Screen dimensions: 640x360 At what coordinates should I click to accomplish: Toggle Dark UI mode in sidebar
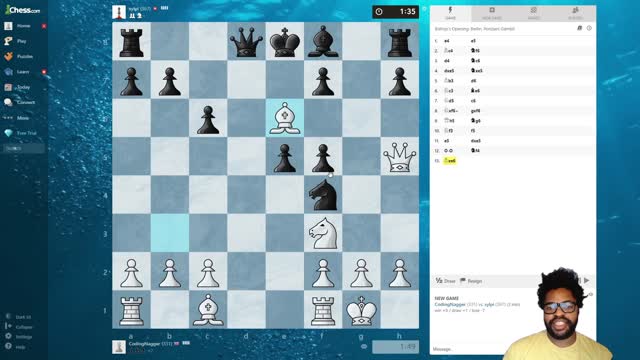click(23, 317)
